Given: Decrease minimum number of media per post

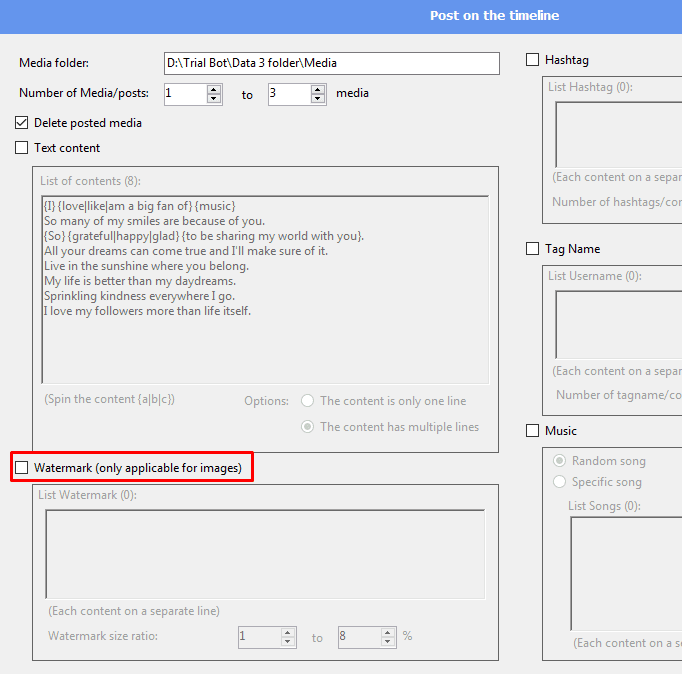Looking at the screenshot, I should tap(214, 98).
